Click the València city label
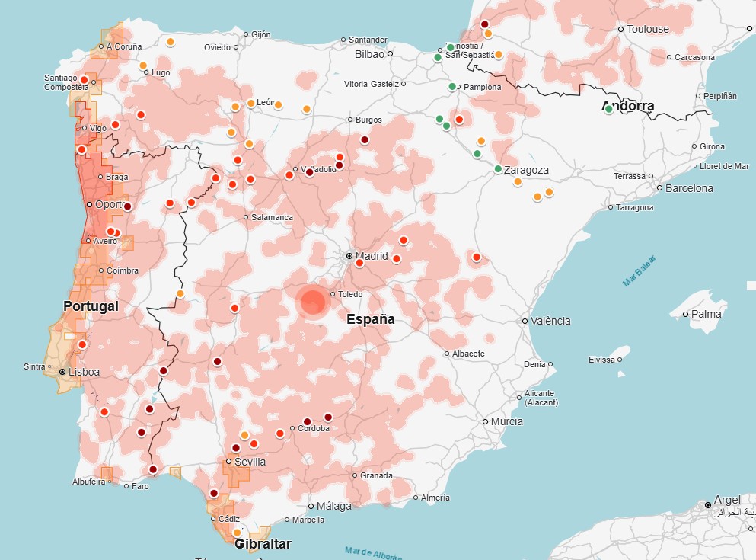 click(x=550, y=321)
